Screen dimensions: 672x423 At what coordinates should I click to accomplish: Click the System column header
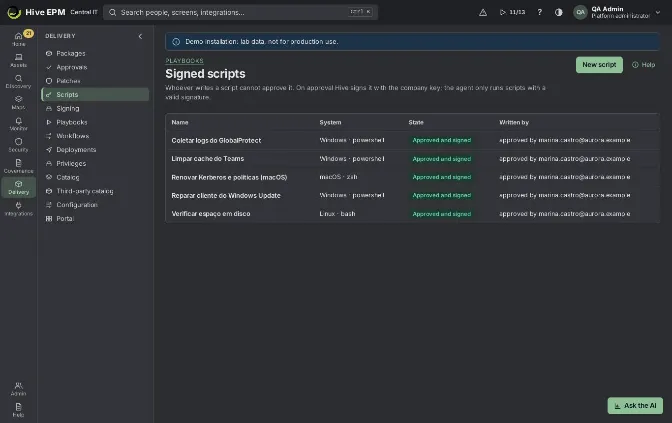(x=330, y=123)
